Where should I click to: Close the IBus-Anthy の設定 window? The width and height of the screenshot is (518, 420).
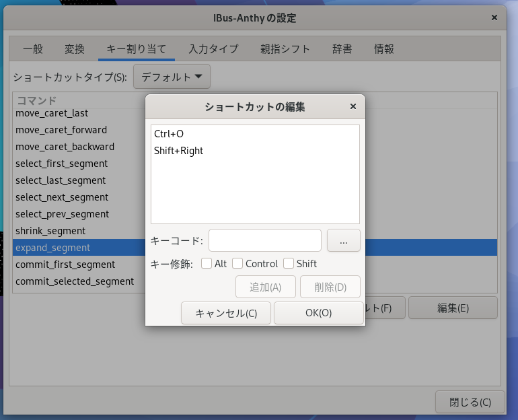point(494,17)
